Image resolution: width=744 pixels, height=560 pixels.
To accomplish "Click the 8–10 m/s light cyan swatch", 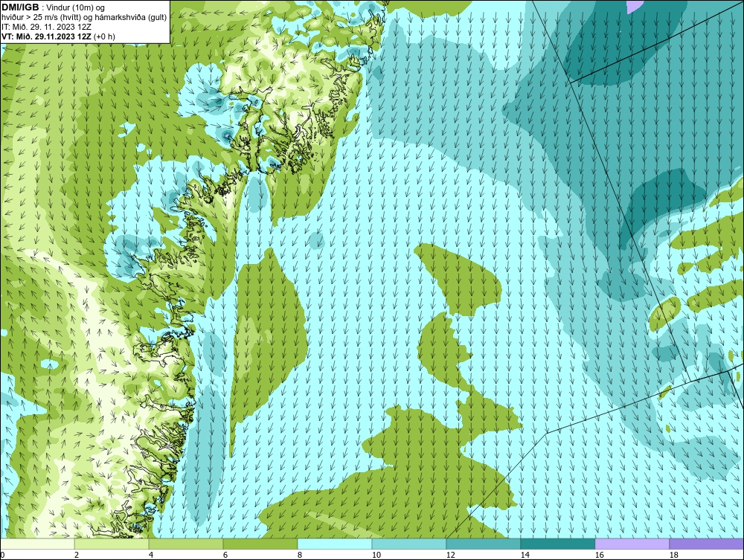I will (x=335, y=544).
